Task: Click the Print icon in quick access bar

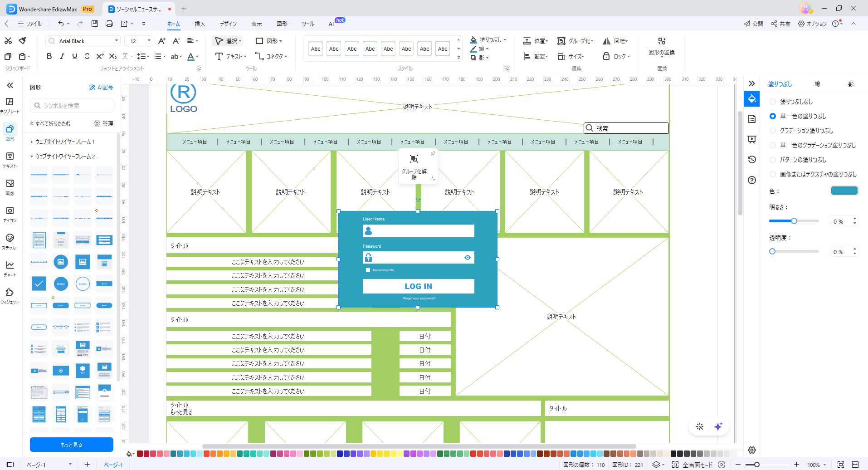Action: [109, 24]
